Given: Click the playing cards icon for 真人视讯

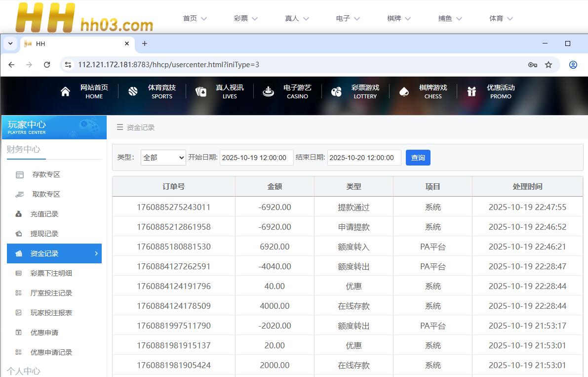Looking at the screenshot, I should [201, 92].
